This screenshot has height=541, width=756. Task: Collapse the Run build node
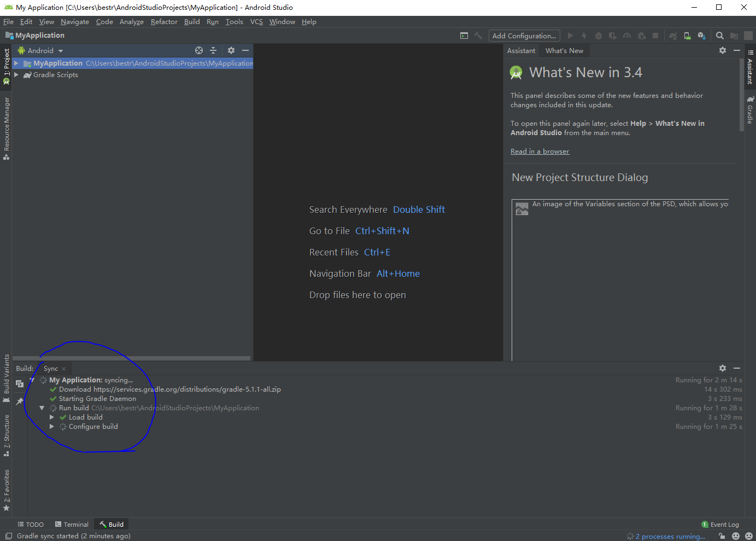[x=42, y=408]
